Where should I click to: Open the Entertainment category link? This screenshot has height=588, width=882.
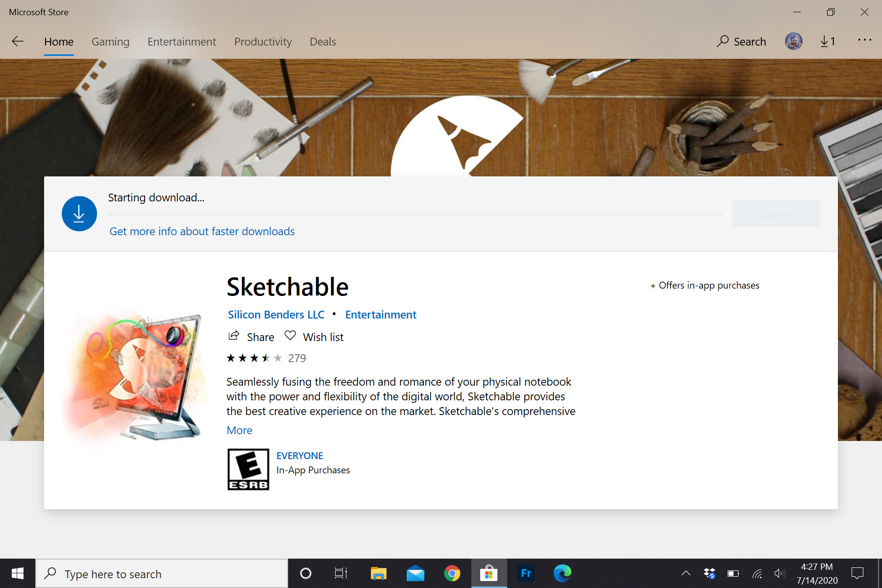(381, 315)
